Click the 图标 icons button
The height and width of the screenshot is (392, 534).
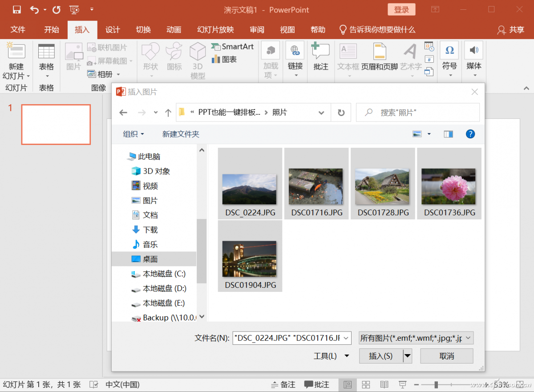point(174,52)
